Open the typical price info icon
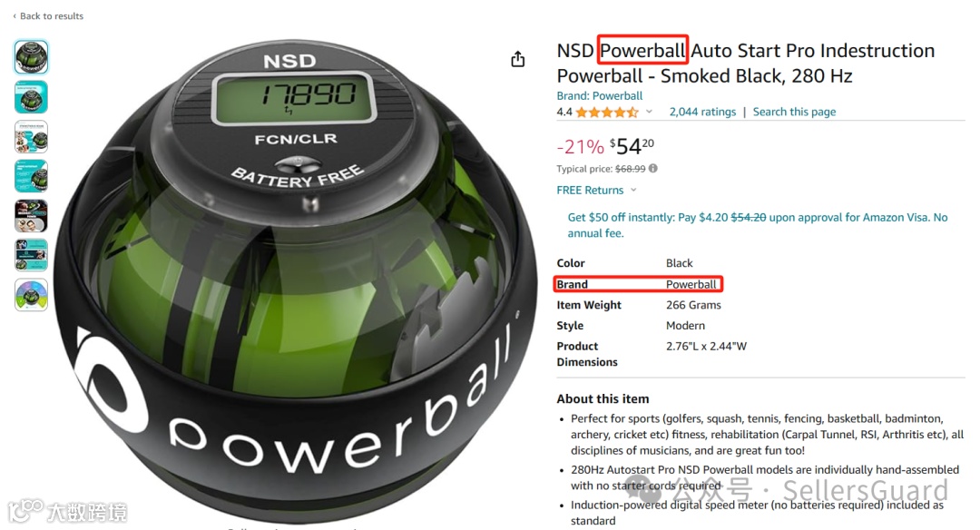 click(x=653, y=168)
